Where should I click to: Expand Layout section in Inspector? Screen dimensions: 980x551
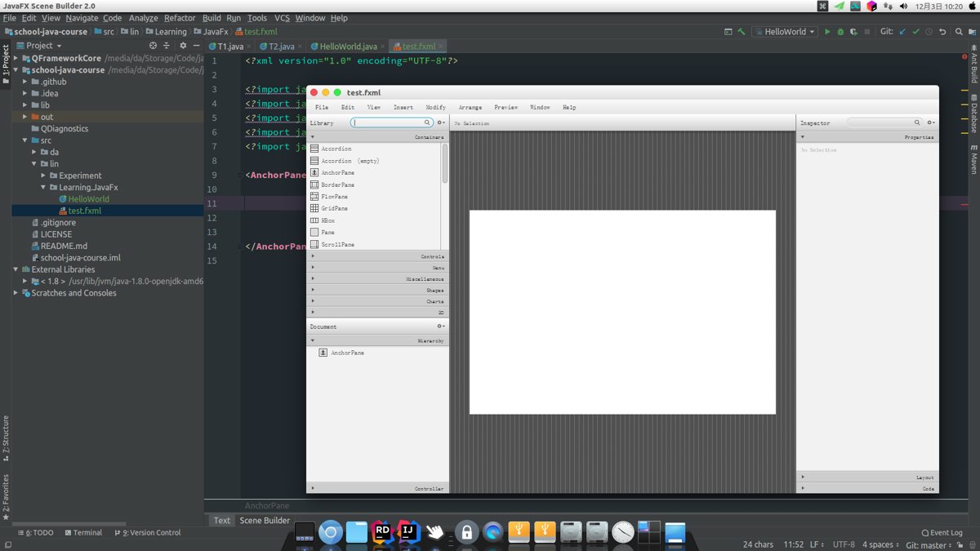(x=867, y=477)
